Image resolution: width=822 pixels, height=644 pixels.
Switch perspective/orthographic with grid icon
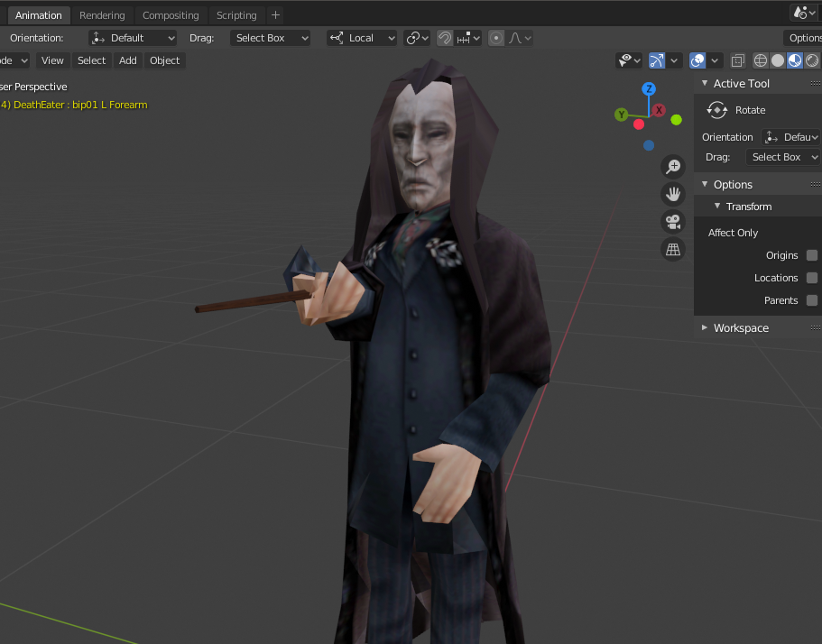(x=673, y=250)
